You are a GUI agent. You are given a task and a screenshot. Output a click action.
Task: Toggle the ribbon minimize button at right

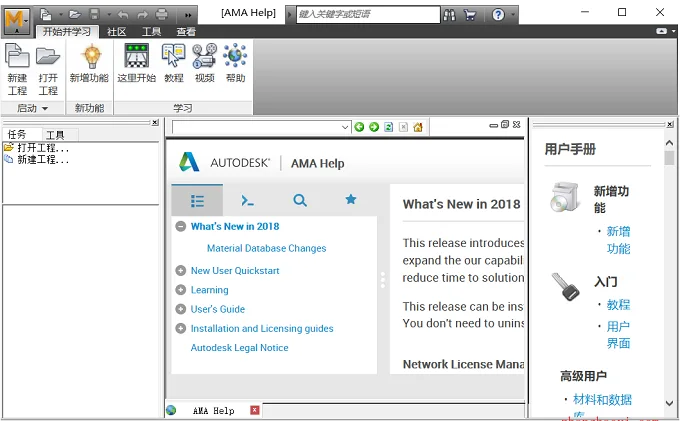661,31
